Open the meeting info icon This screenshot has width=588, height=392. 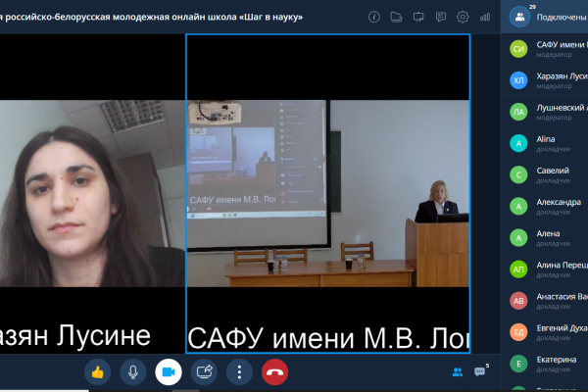click(374, 17)
